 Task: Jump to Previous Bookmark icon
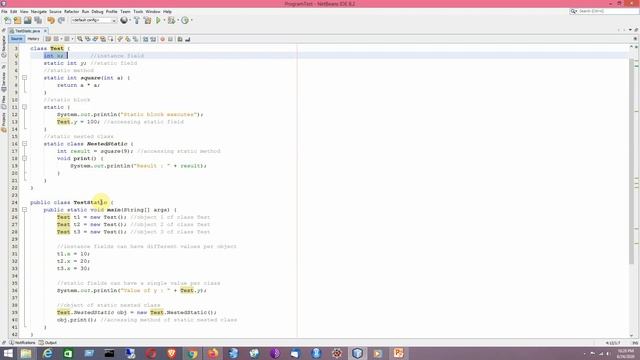(120, 39)
